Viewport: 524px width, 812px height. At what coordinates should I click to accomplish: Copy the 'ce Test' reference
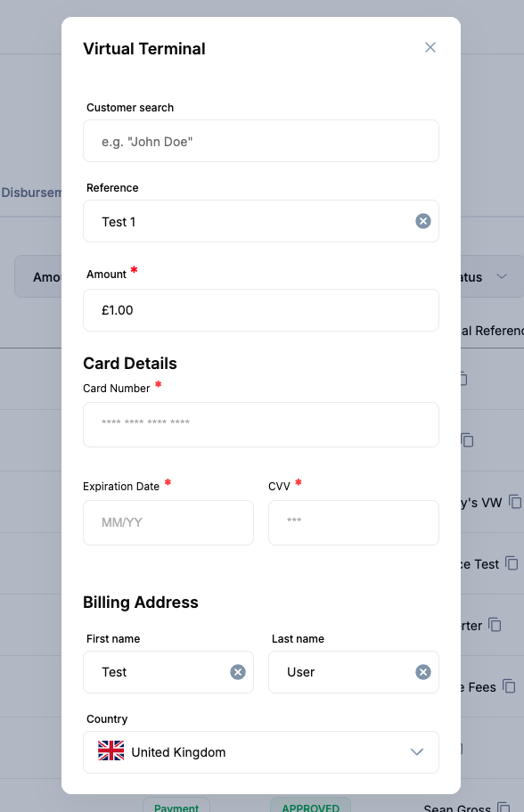(x=512, y=563)
